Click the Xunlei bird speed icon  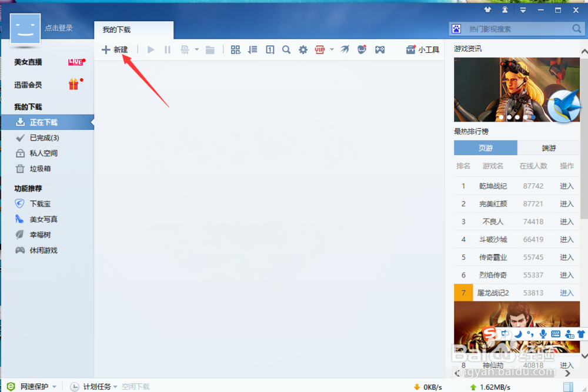(x=345, y=49)
